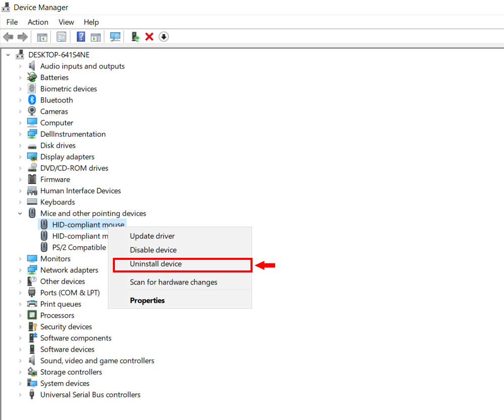Click the red X uninstall toolbar icon

pos(149,37)
